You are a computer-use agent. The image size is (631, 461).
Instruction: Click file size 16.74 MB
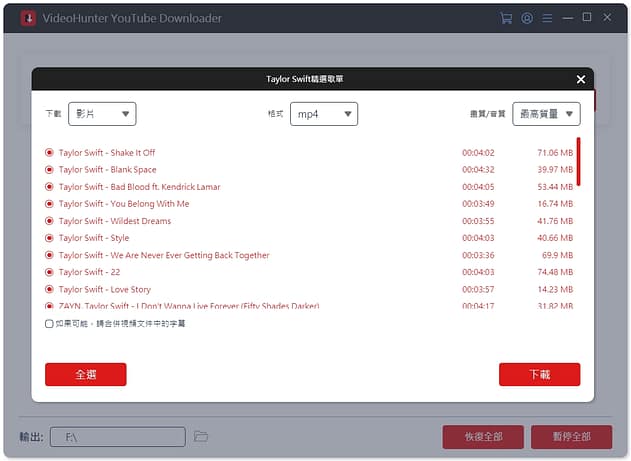click(x=555, y=204)
